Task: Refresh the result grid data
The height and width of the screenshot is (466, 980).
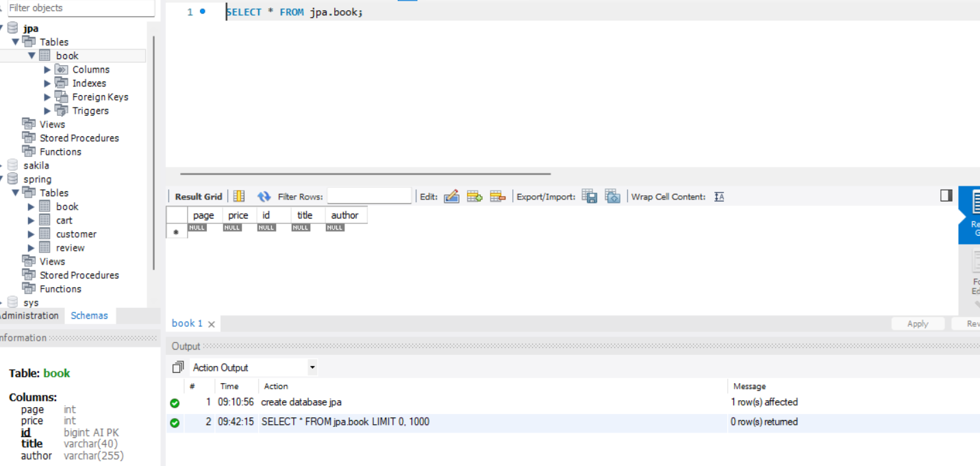Action: click(264, 196)
